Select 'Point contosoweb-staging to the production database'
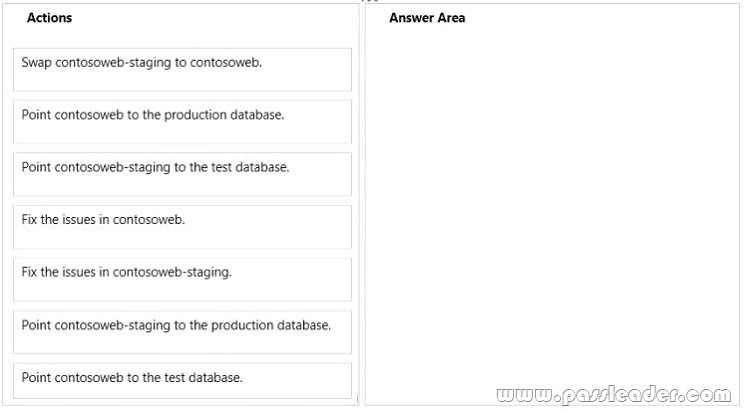744x411 pixels. 182,332
